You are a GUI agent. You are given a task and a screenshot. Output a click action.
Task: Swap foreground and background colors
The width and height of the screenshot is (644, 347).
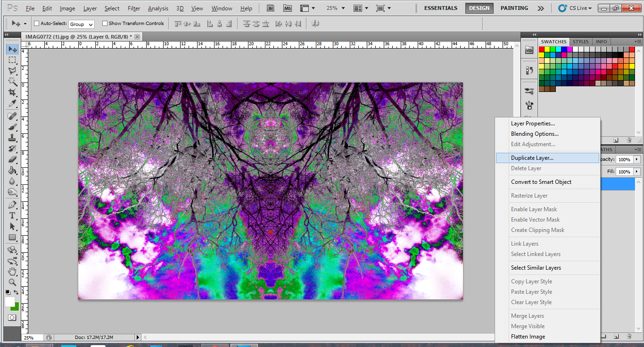pyautogui.click(x=17, y=293)
